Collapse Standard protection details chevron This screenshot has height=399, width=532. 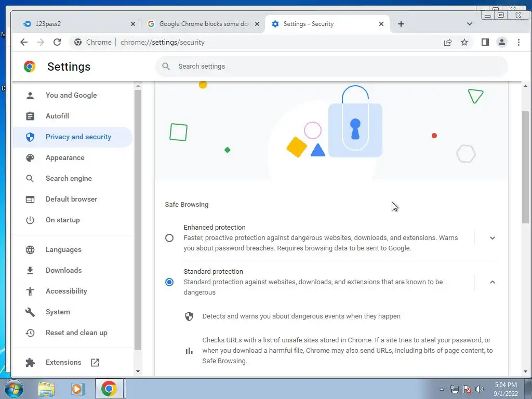[x=493, y=282]
